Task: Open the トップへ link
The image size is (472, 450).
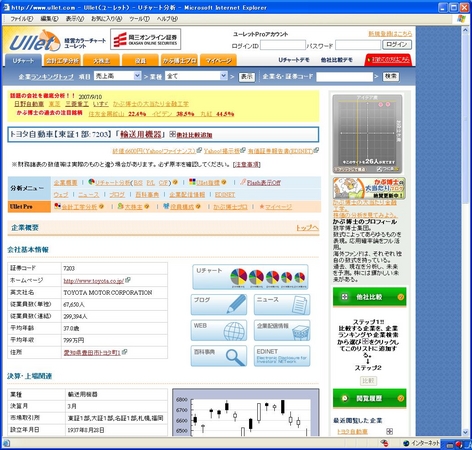Action: [307, 228]
